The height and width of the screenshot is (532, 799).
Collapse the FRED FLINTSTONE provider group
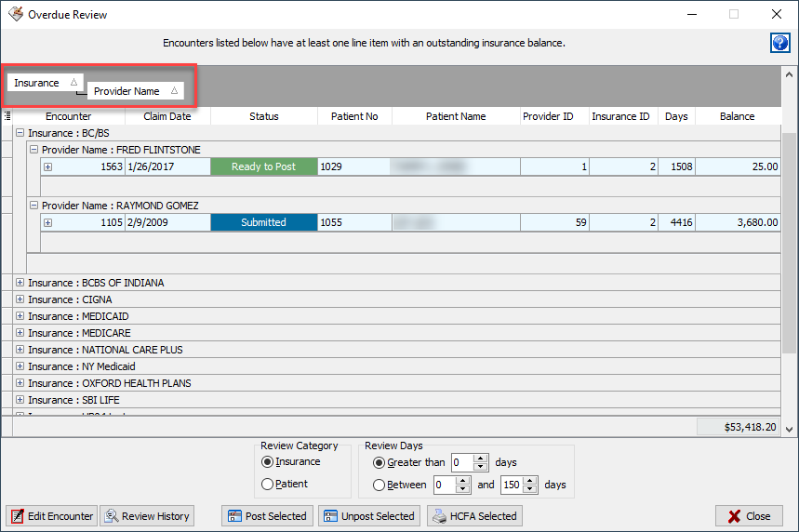pyautogui.click(x=33, y=150)
